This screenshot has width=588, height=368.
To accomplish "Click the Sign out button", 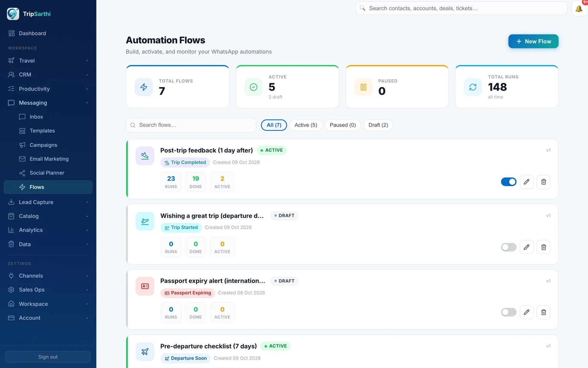I will pos(48,357).
